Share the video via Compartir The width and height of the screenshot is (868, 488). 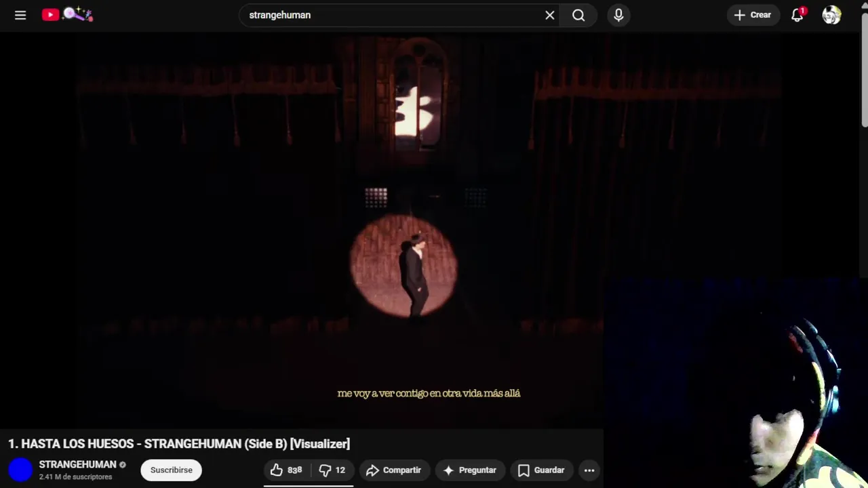394,470
